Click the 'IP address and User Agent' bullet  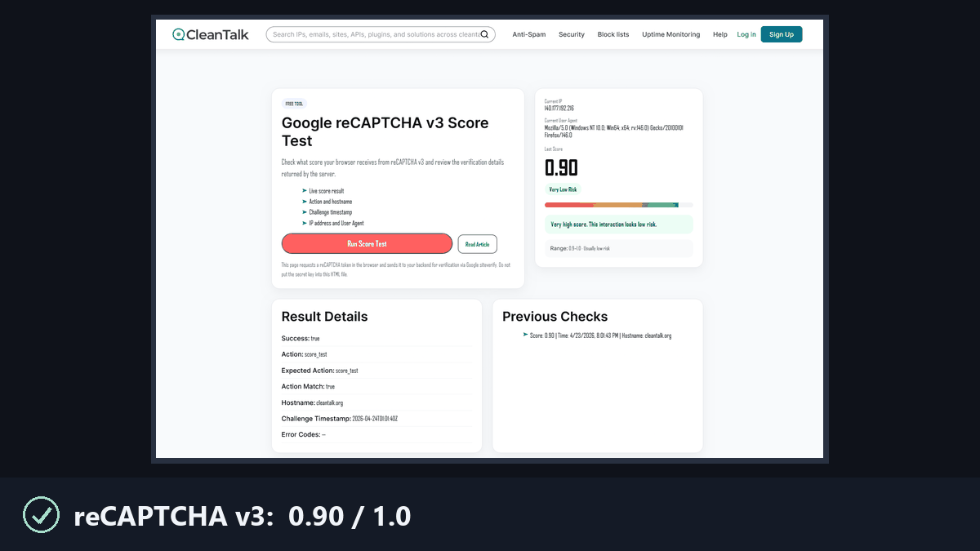pyautogui.click(x=336, y=223)
